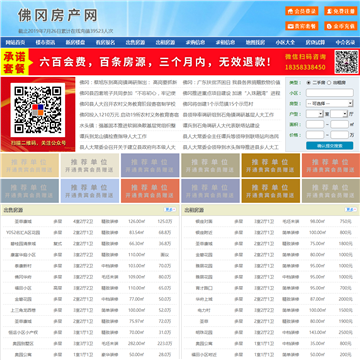Open the rental listing priced 750元

click(x=271, y=221)
